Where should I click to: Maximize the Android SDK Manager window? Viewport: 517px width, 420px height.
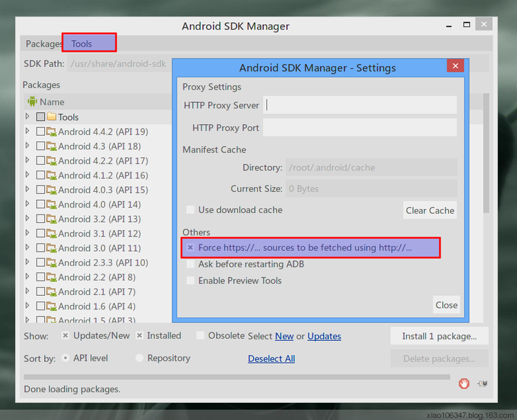[466, 25]
